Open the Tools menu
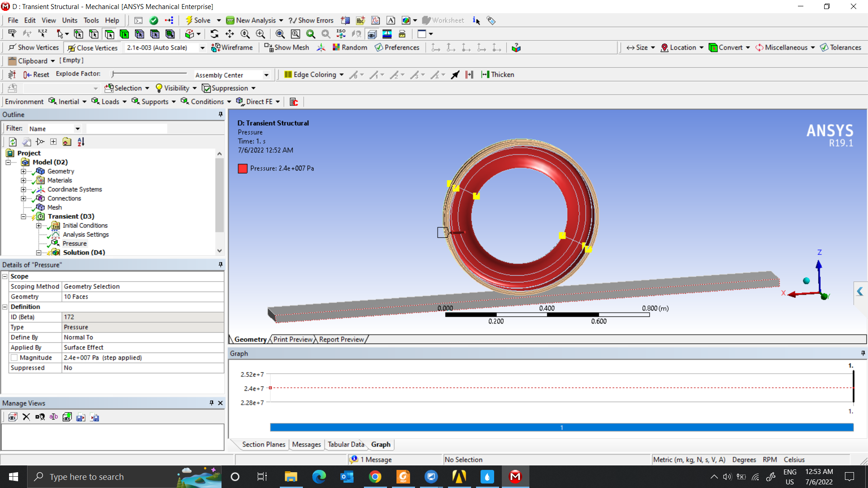This screenshot has width=868, height=488. click(91, 20)
